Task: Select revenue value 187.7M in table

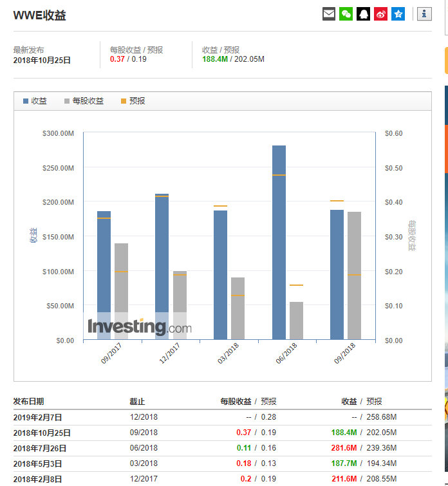Action: (x=344, y=463)
